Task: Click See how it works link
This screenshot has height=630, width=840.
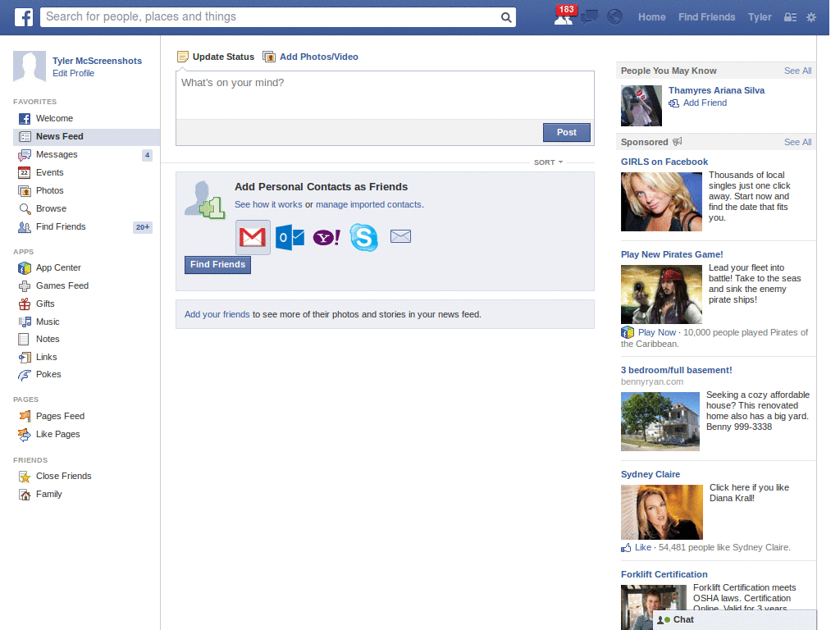Action: tap(268, 204)
